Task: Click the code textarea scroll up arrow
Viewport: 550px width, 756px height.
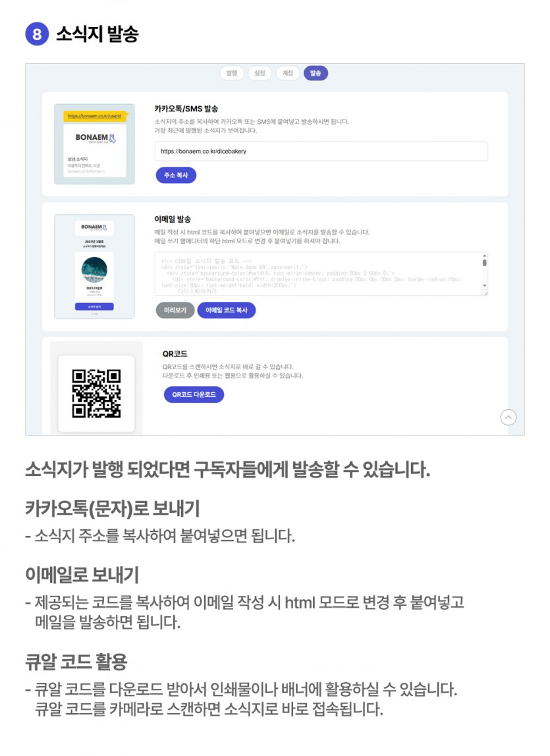Action: click(484, 256)
